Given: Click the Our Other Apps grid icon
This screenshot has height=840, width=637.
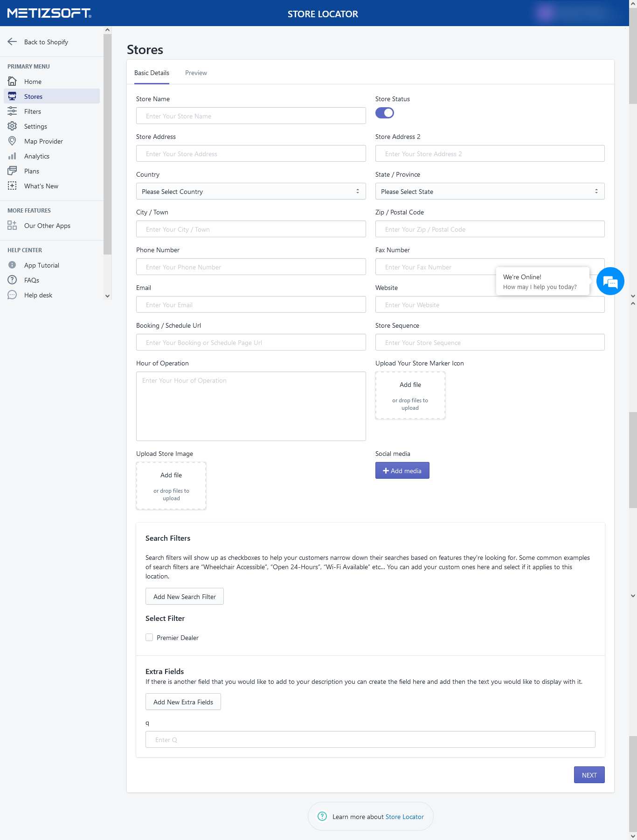Looking at the screenshot, I should click(x=12, y=226).
